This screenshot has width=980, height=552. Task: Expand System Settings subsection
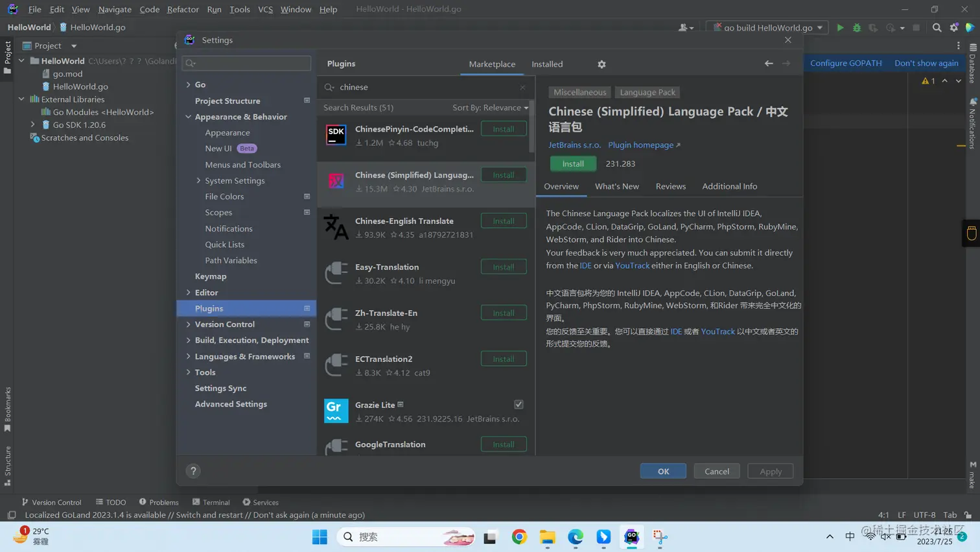click(198, 181)
